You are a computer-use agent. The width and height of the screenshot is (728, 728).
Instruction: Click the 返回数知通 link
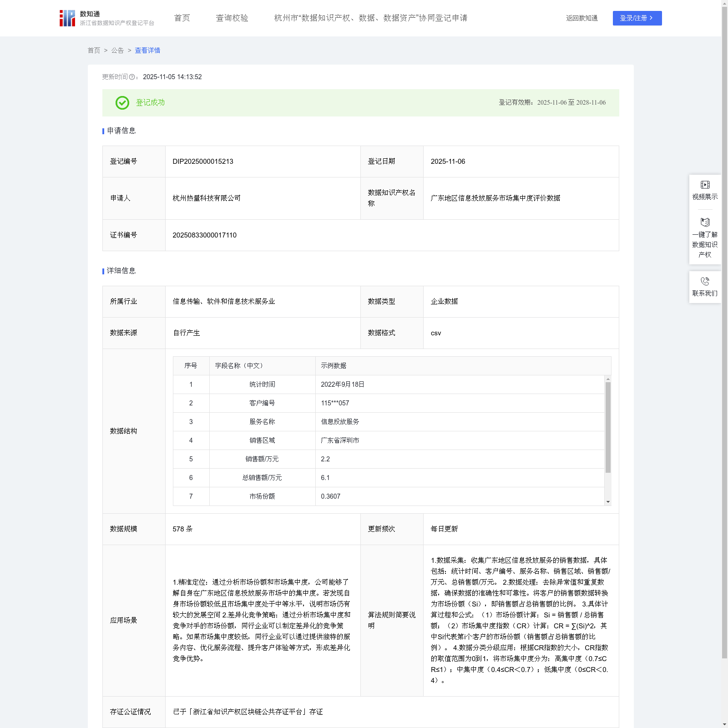582,18
